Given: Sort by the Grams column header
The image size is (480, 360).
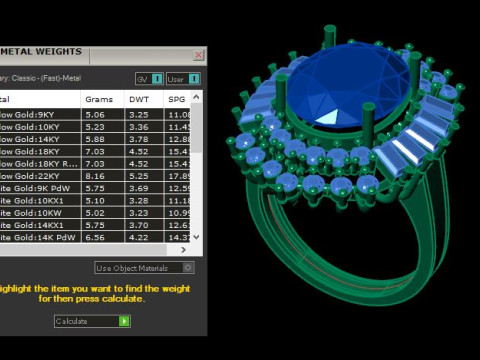Looking at the screenshot, I should coord(99,99).
